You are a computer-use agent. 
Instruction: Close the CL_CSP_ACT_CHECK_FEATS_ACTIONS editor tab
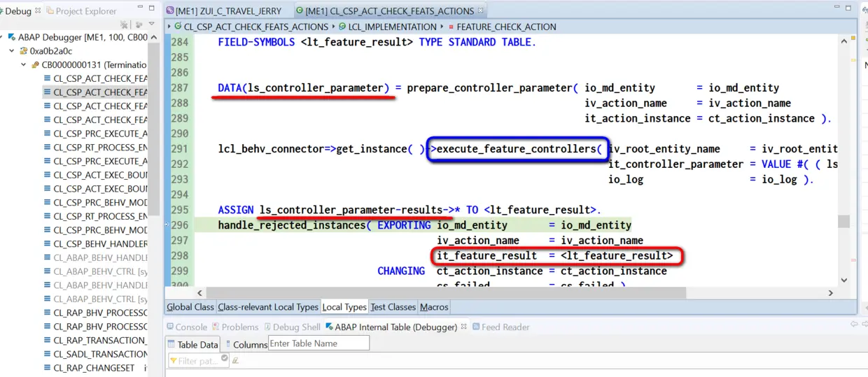tap(481, 10)
